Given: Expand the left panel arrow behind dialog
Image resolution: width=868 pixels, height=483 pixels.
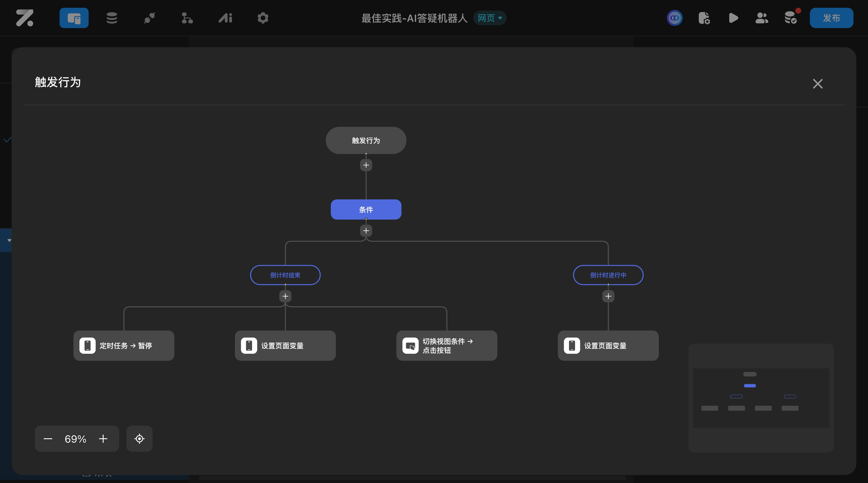Looking at the screenshot, I should click(9, 240).
